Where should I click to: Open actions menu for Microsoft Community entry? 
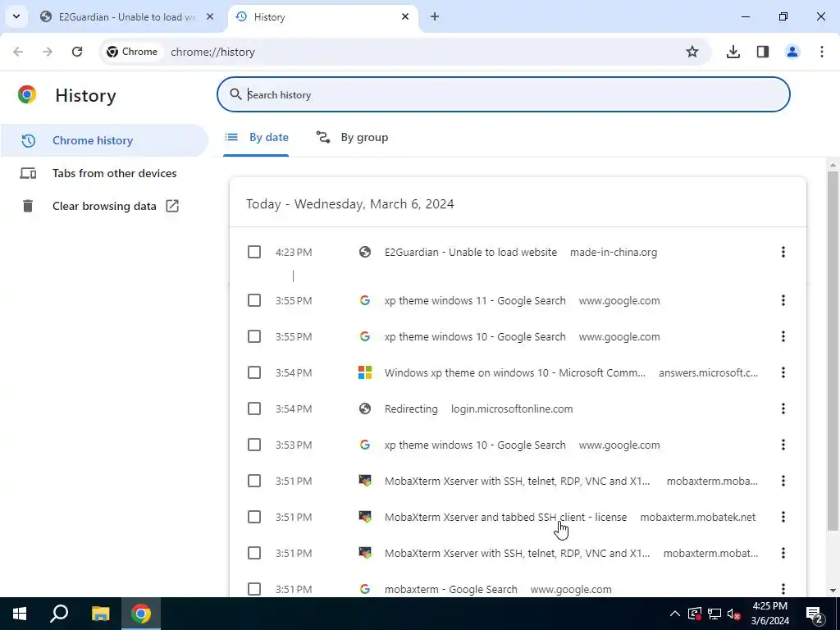tap(783, 372)
